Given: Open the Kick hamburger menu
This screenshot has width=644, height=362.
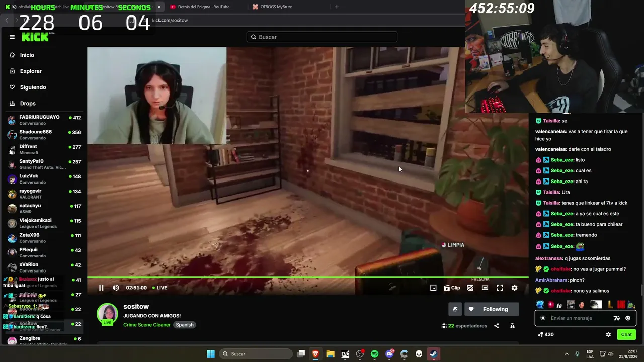Looking at the screenshot, I should pos(12,37).
